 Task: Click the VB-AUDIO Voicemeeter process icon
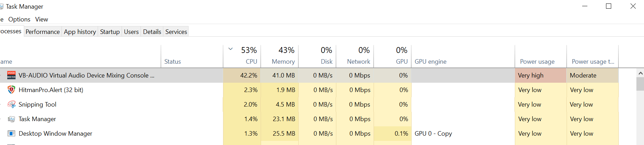(11, 75)
